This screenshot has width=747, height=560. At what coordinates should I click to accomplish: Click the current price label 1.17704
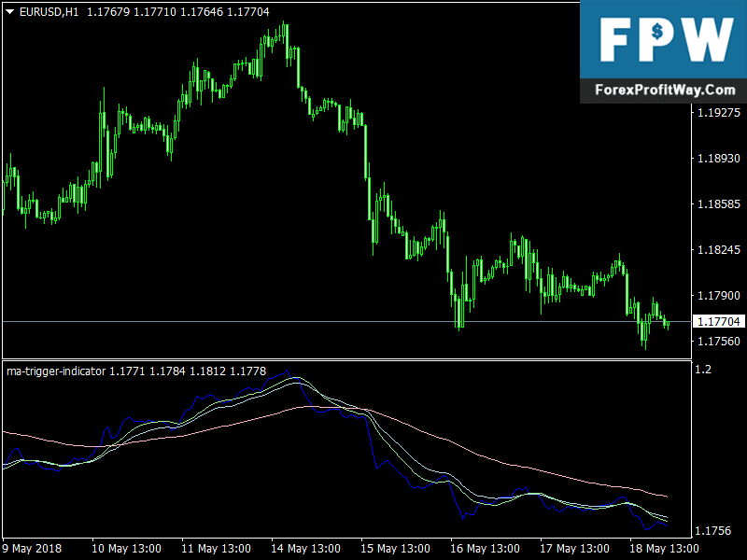[x=718, y=321]
